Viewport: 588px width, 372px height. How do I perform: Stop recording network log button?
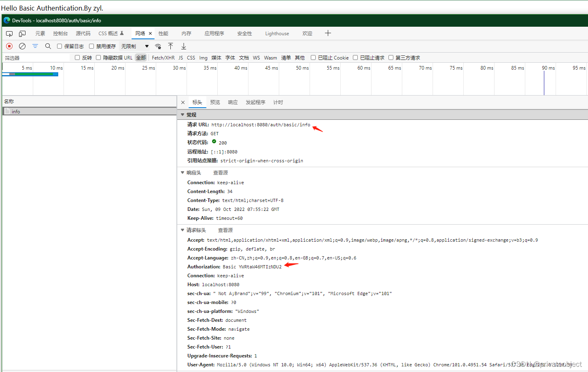[x=9, y=46]
